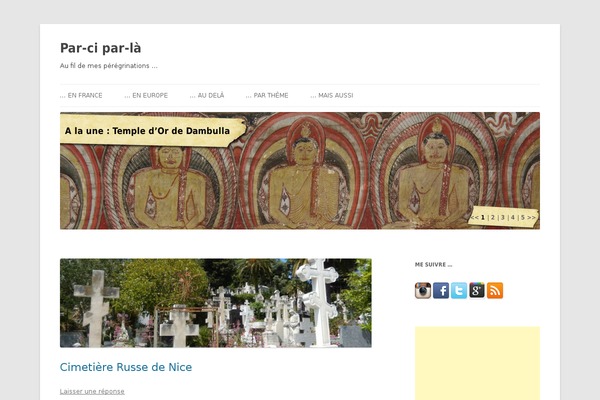Subscribe via the orange RSS feed icon
This screenshot has height=400, width=600.
click(x=495, y=291)
